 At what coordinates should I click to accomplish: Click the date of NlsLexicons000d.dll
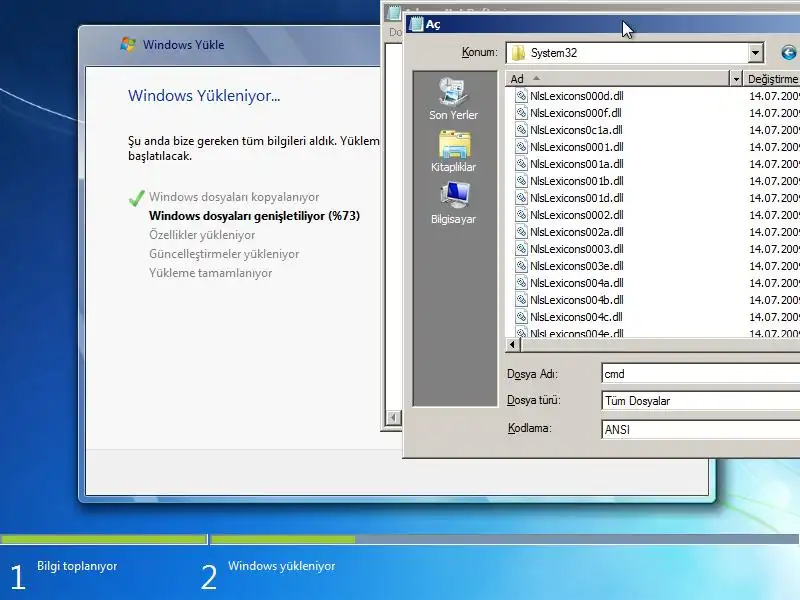(x=774, y=95)
